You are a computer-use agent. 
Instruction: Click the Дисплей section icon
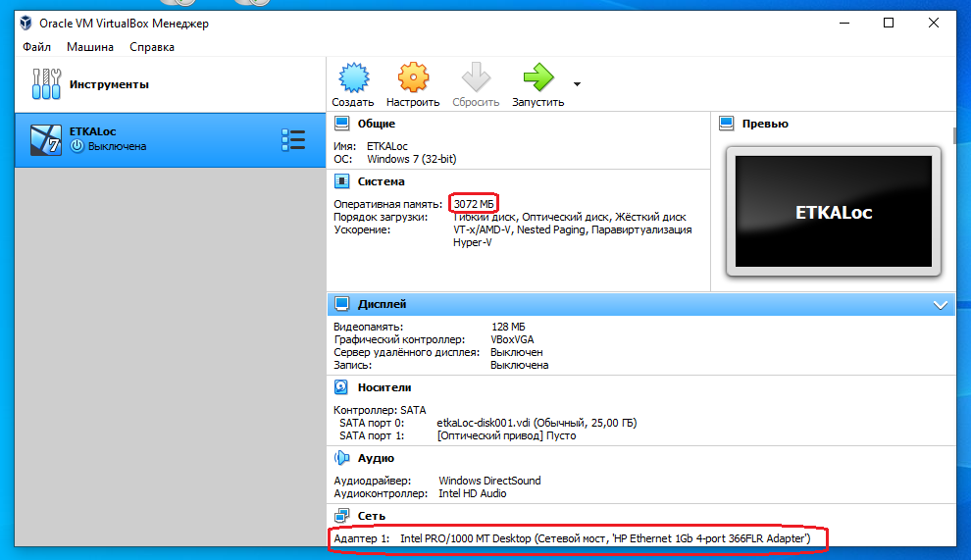click(342, 304)
